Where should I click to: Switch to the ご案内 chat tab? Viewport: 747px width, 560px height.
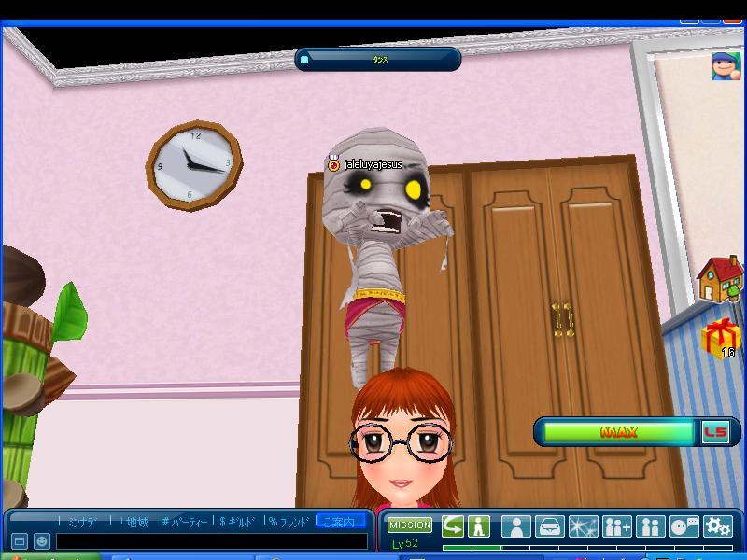[340, 522]
